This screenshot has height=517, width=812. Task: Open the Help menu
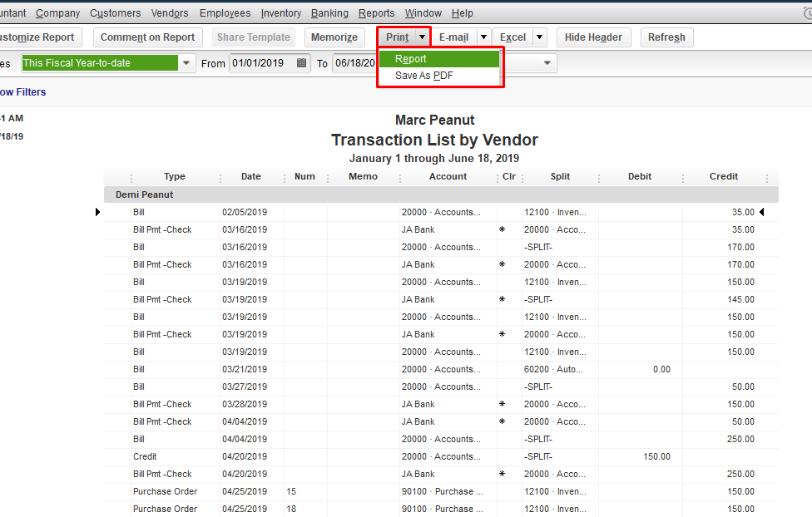click(x=462, y=13)
